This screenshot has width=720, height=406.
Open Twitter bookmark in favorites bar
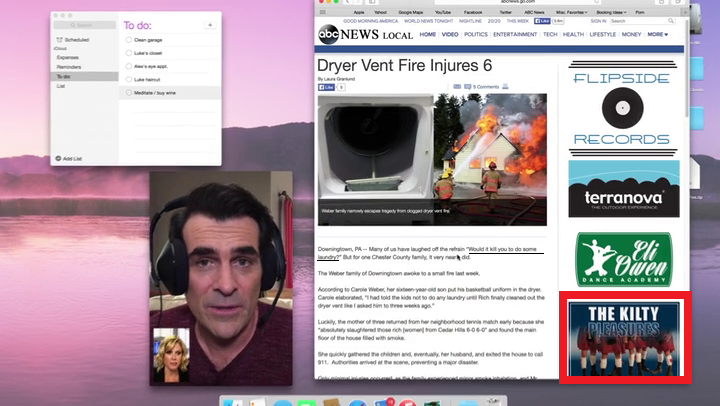506,12
